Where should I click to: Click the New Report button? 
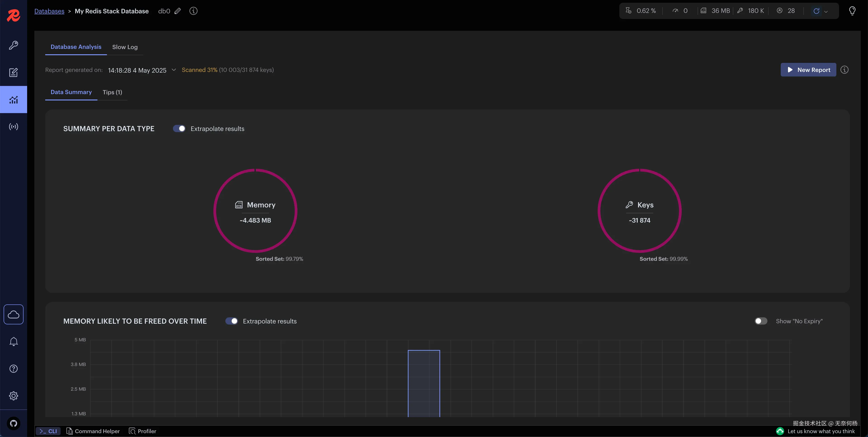(x=808, y=70)
